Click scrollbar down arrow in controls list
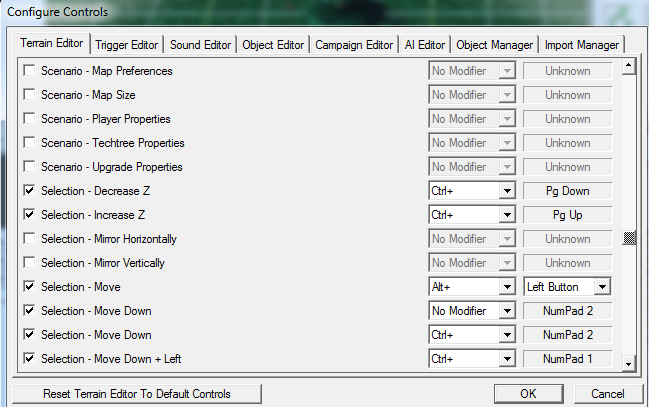The image size is (649, 407). point(629,362)
